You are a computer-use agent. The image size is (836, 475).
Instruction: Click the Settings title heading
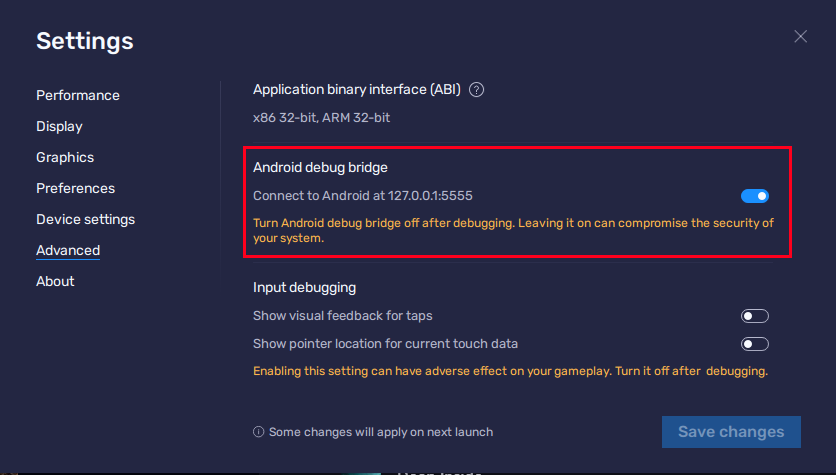click(85, 41)
